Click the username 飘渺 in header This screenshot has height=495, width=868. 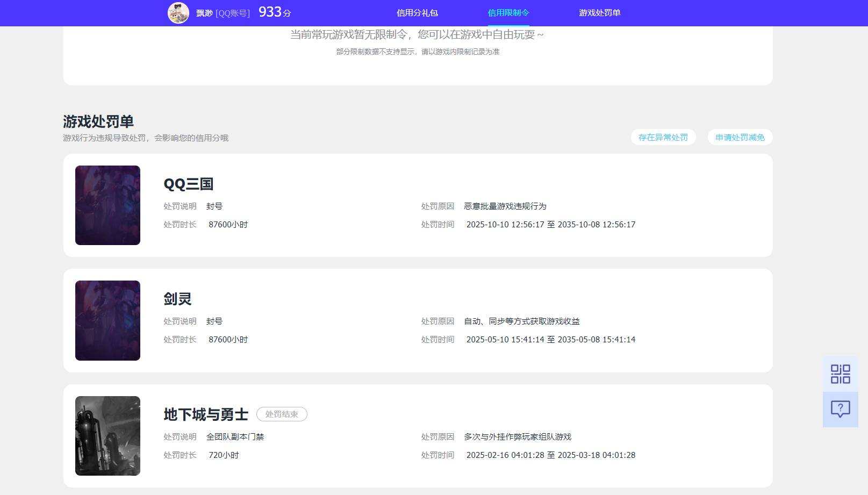tap(205, 13)
